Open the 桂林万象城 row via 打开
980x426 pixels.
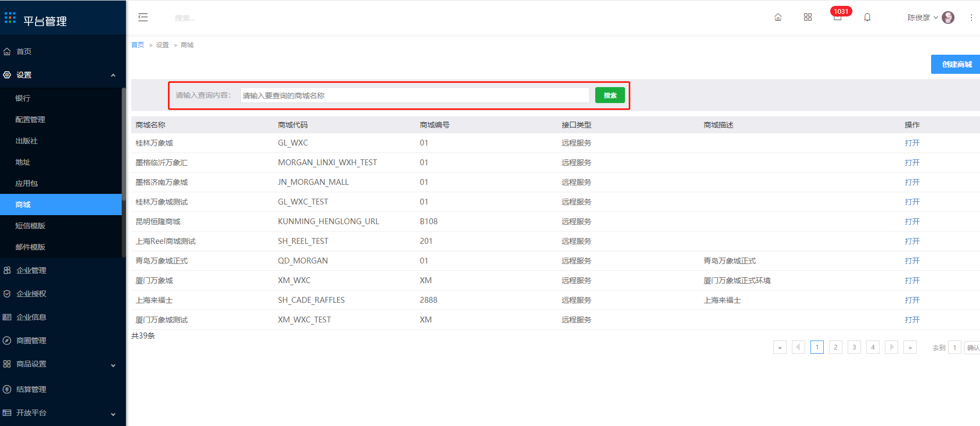(x=912, y=143)
